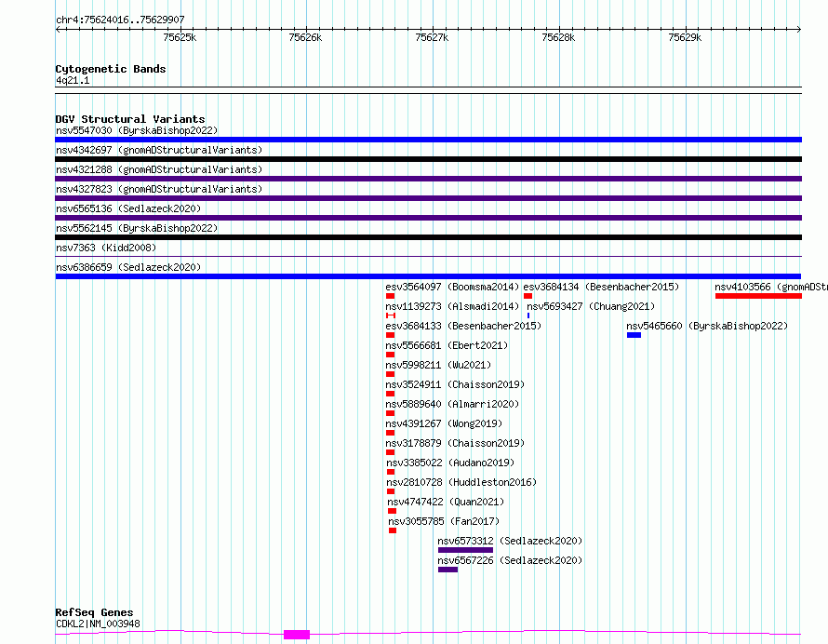Open nsv1139273 (Alsmadi2014) label
Viewport: 828px width, 644px height.
pyautogui.click(x=452, y=306)
